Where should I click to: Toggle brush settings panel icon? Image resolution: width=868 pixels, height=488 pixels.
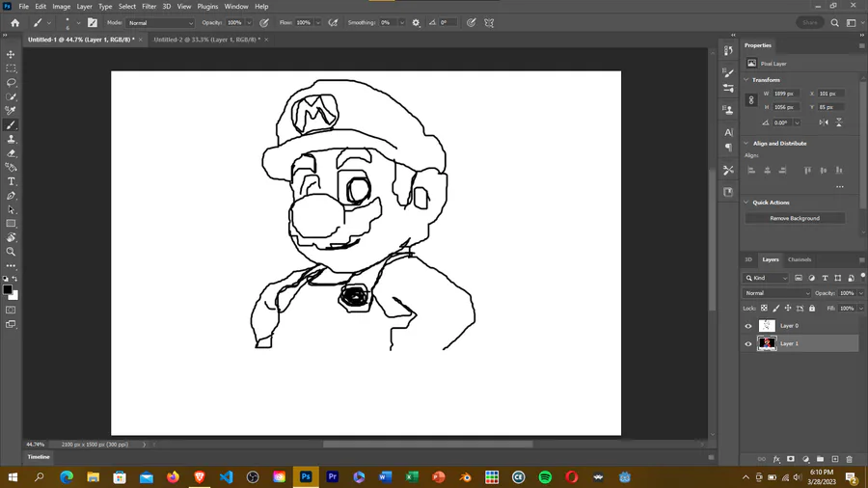tap(93, 23)
